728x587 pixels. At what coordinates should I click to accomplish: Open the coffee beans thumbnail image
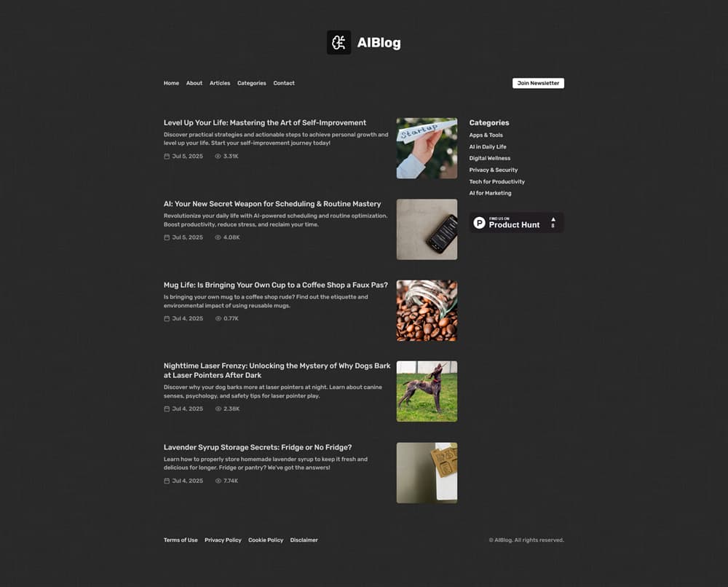tap(427, 311)
